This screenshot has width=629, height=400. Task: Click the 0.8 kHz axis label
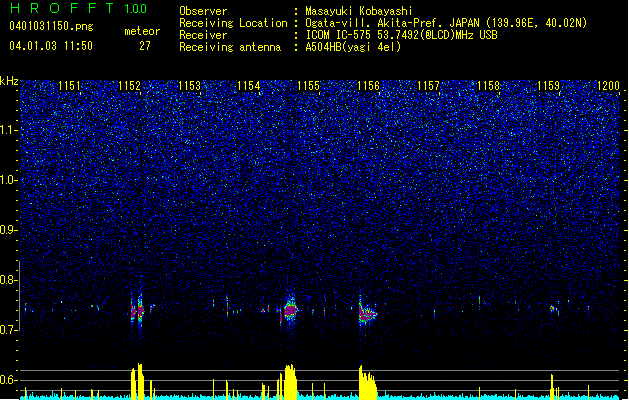click(9, 280)
